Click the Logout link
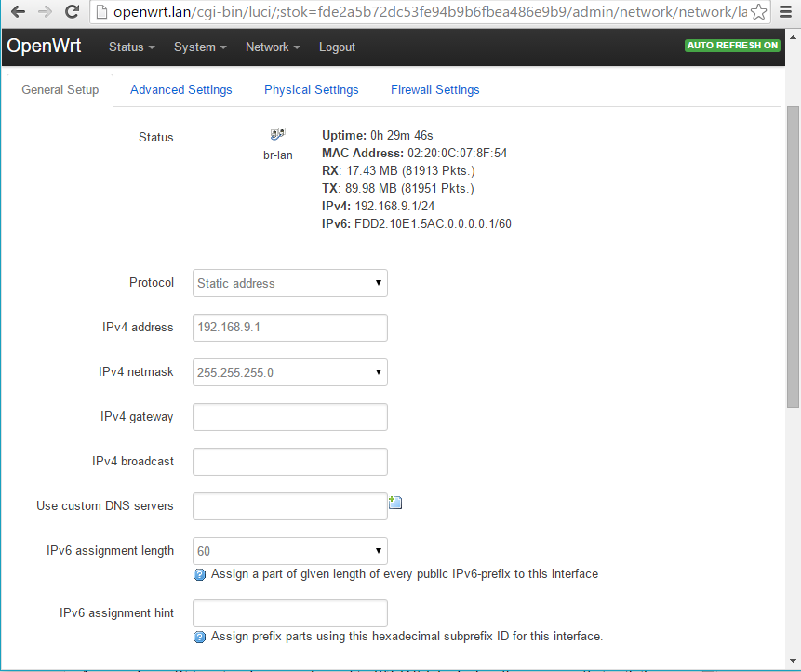The width and height of the screenshot is (801, 672). (x=336, y=47)
